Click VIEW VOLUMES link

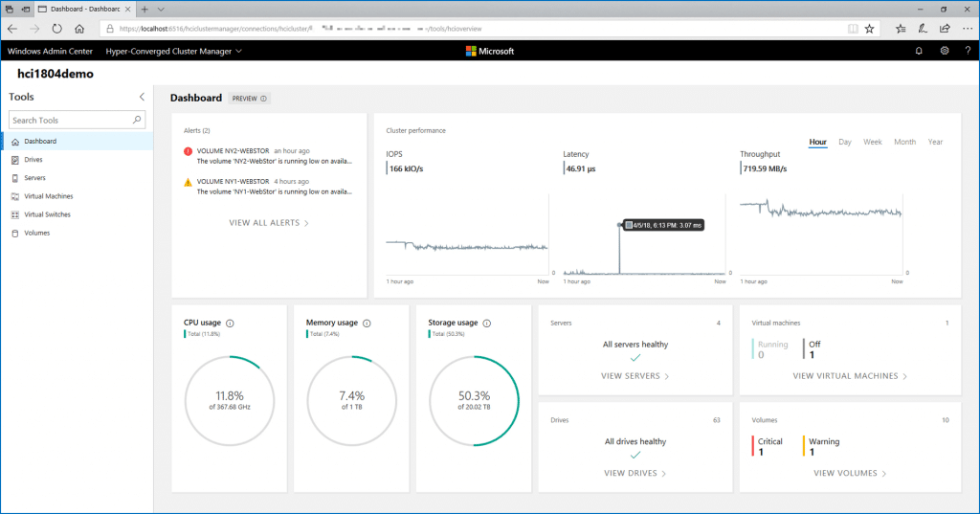(x=850, y=474)
